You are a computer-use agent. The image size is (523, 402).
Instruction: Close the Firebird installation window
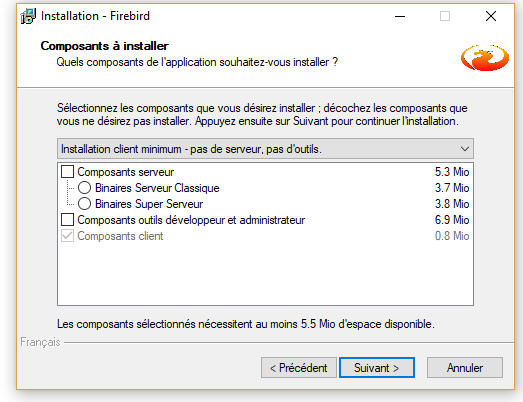click(491, 16)
